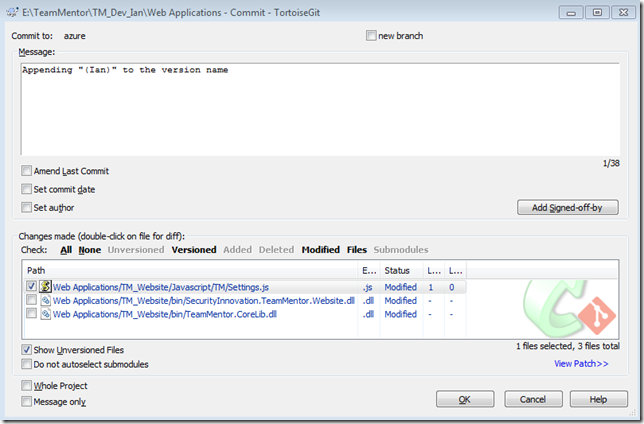Click the Settings.js script file icon

45,286
